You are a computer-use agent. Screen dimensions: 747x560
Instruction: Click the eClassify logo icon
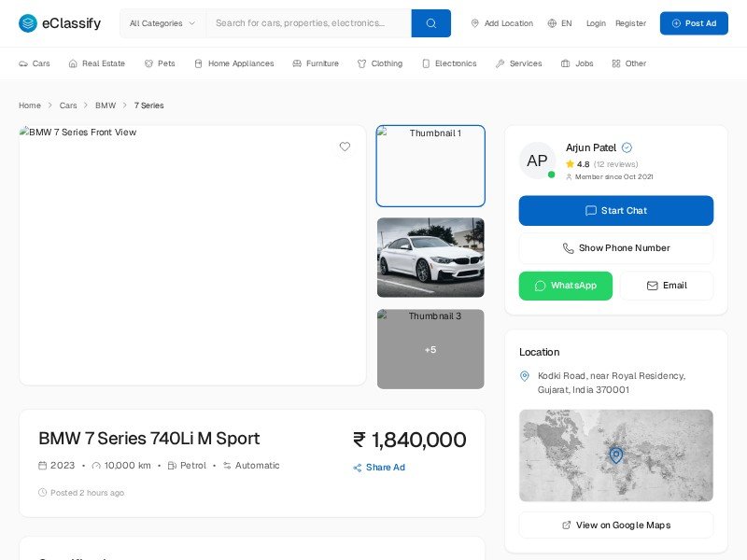click(x=28, y=23)
